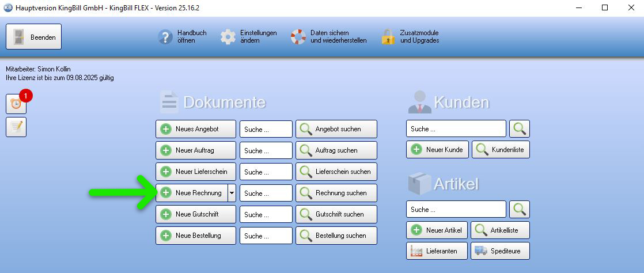Open the Kundenliste

pyautogui.click(x=501, y=149)
